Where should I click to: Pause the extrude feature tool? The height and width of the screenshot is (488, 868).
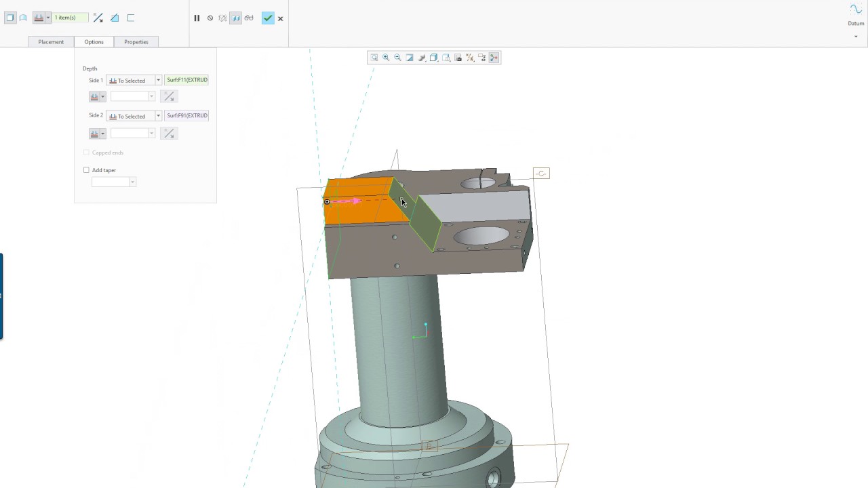coord(197,18)
